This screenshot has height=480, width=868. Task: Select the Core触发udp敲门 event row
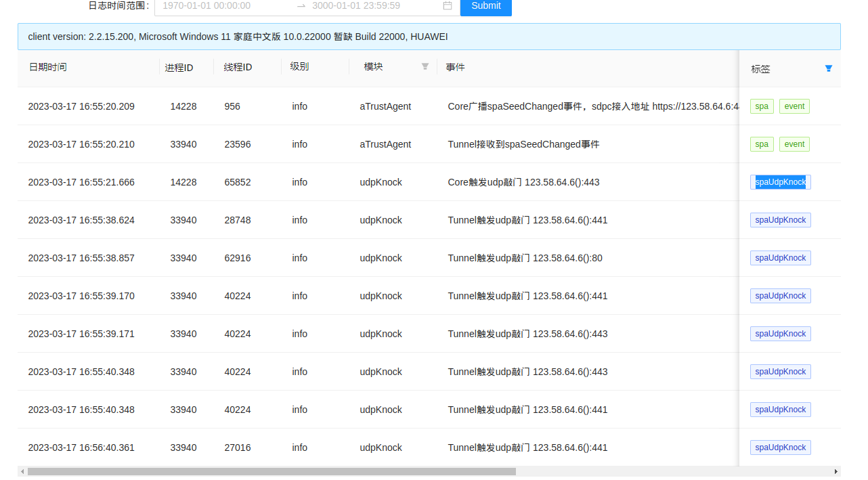(x=523, y=182)
